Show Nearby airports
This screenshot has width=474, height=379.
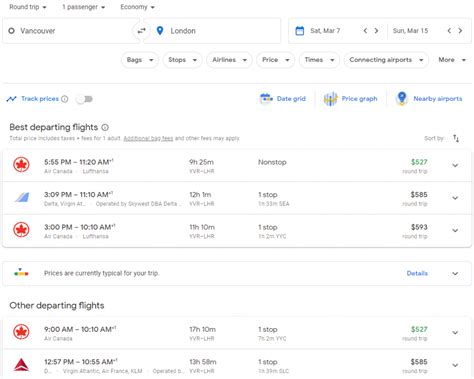(429, 99)
